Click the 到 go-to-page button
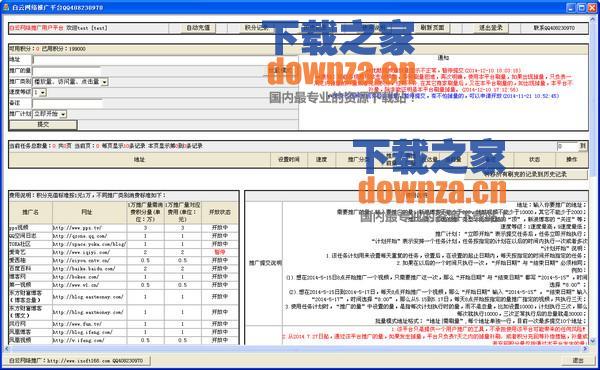 click(582, 146)
